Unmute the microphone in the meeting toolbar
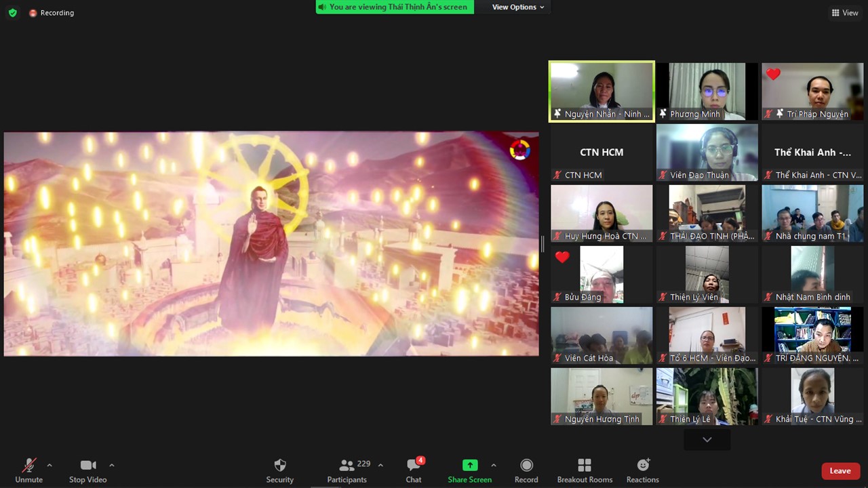This screenshot has height=488, width=868. coord(28,470)
